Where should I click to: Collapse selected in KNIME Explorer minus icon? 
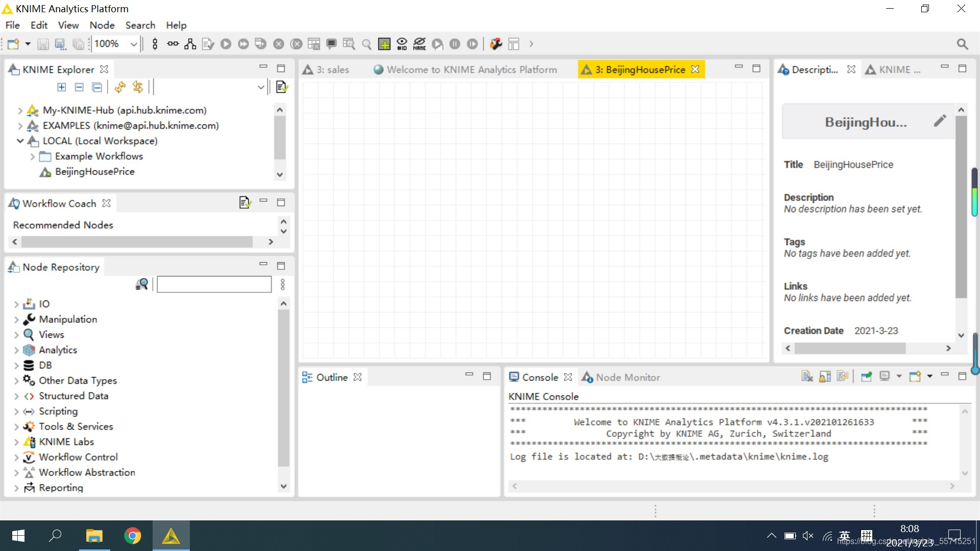pos(79,87)
